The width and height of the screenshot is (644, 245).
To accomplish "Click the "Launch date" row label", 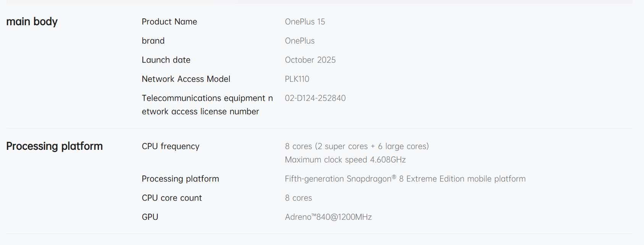I will click(166, 60).
